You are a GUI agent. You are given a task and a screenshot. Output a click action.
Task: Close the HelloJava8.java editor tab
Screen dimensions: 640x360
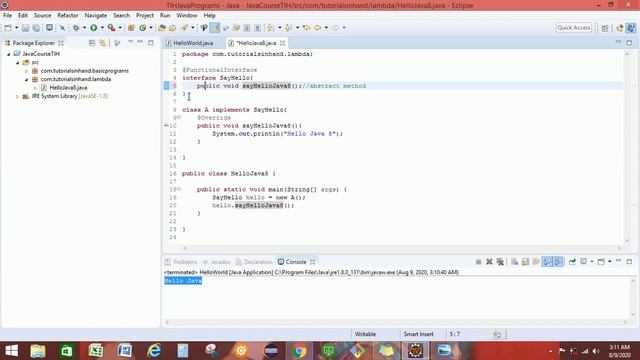(282, 43)
